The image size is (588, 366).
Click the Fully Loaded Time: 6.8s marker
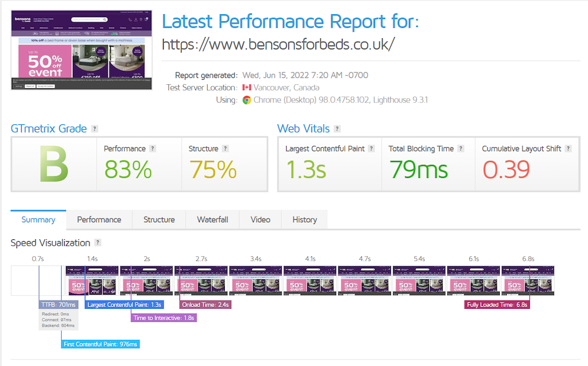coord(497,305)
